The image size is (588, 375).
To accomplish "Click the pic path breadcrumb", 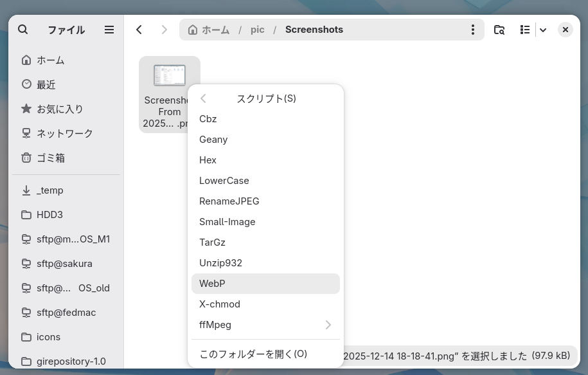I will pos(257,30).
